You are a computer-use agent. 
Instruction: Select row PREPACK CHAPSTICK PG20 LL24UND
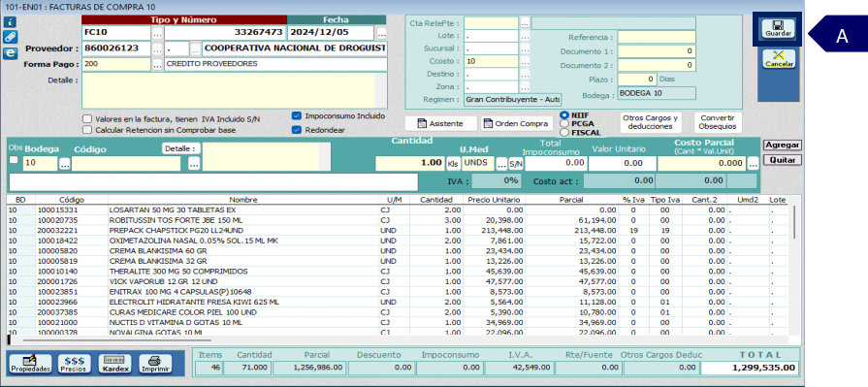point(397,230)
